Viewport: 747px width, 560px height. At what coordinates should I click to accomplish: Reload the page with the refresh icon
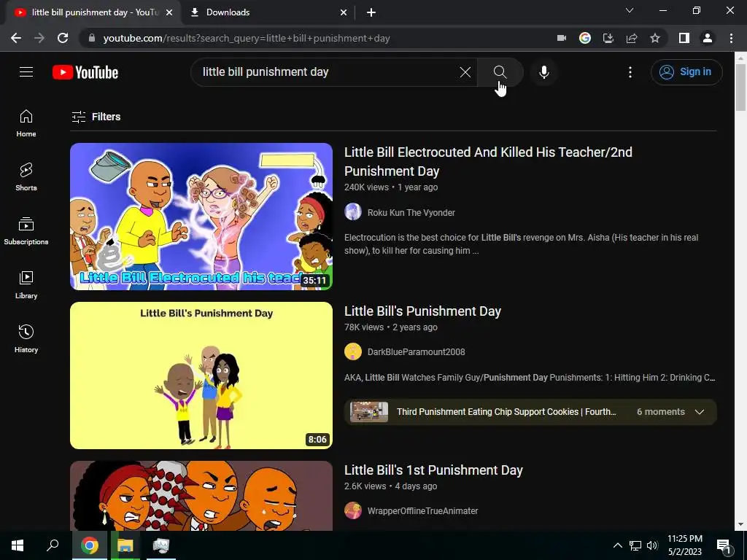click(63, 38)
